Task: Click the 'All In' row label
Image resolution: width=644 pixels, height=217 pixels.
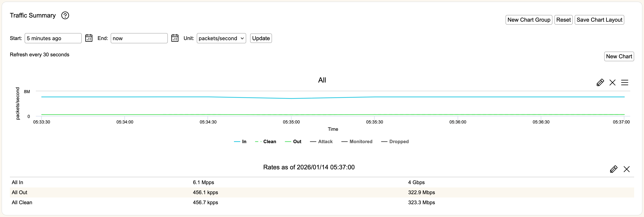Action: coord(17,183)
